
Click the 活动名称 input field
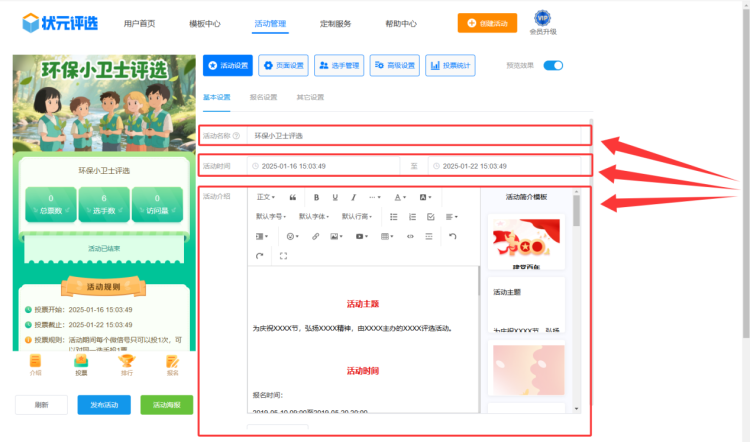[415, 135]
